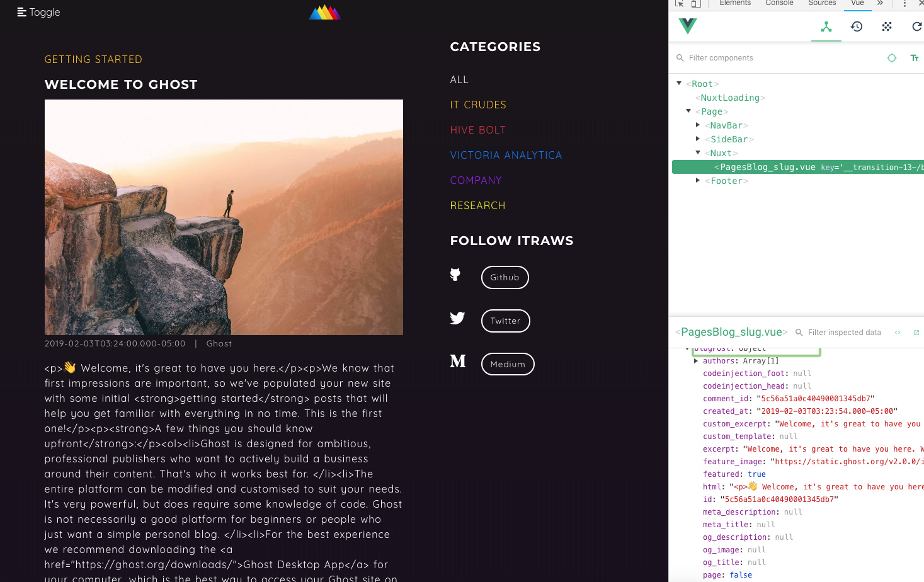Click the Ghost author name text
This screenshot has width=924, height=582.
[219, 344]
